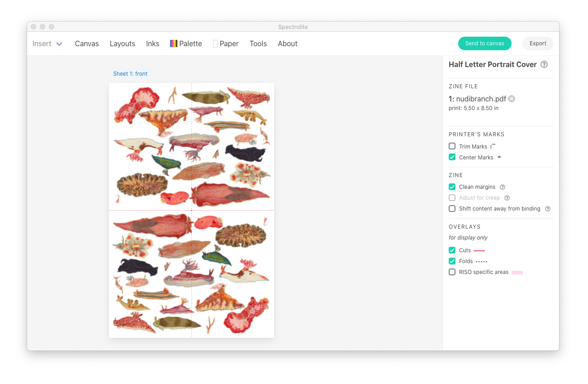Enable the Trim Marks checkbox
This screenshot has width=588, height=384.
452,146
